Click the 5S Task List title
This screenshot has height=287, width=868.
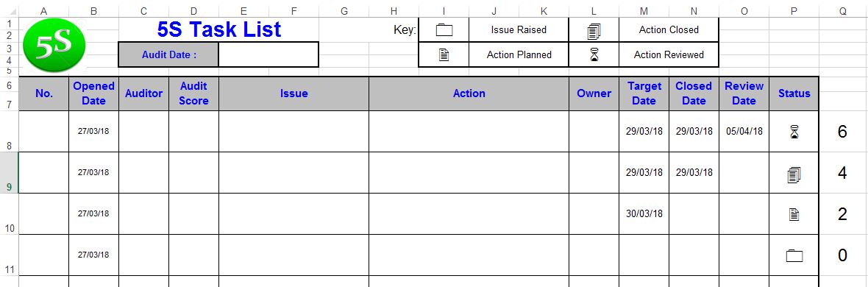[x=219, y=29]
